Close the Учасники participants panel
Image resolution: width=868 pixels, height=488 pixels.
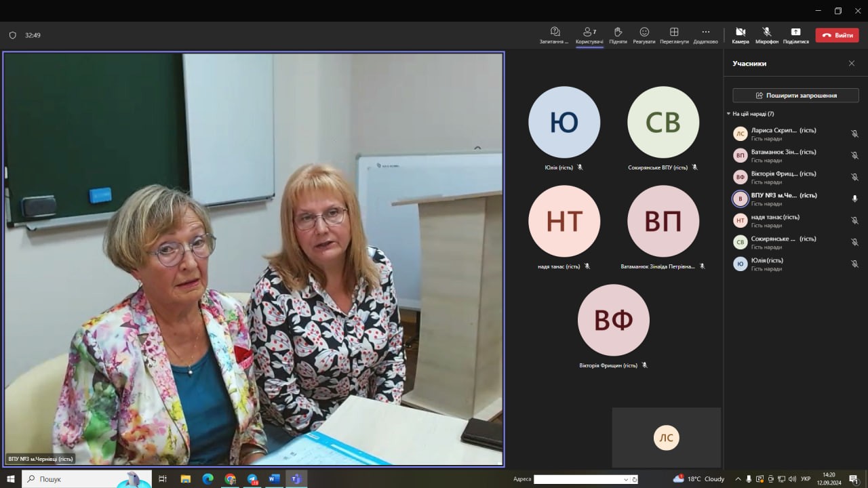(852, 63)
